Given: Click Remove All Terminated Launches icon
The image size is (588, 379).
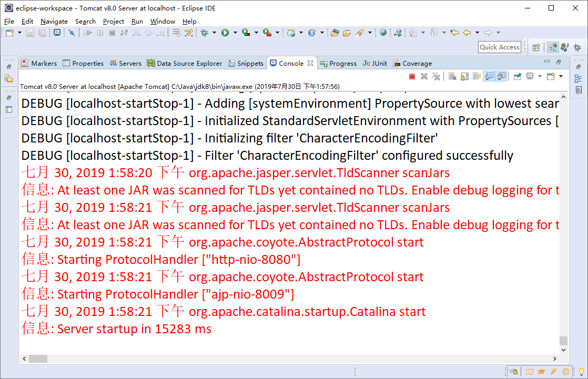Looking at the screenshot, I should click(436, 76).
